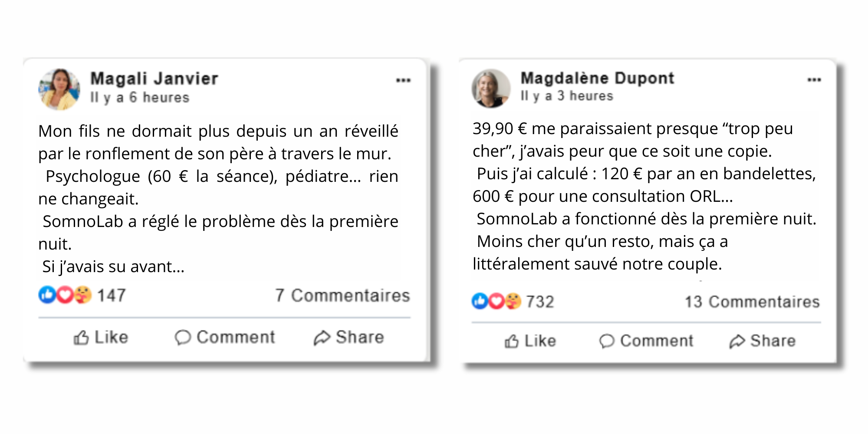Like Magali Janvier's post
Image resolution: width=868 pixels, height=434 pixels.
101,337
